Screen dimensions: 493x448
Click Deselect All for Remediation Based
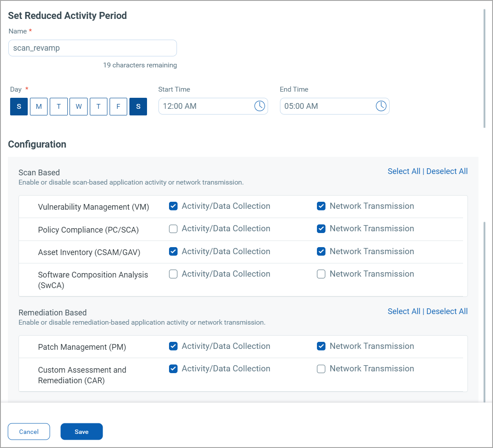pos(447,311)
